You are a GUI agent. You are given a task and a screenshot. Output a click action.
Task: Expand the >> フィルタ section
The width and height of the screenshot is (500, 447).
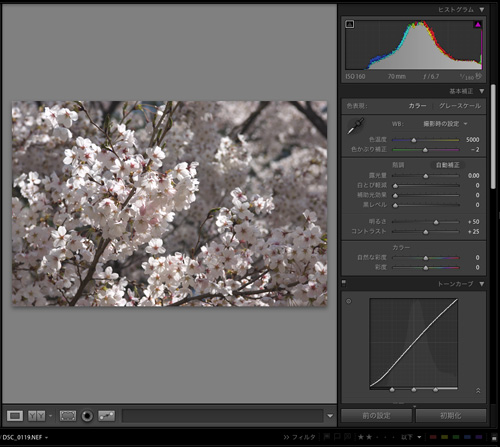(x=299, y=437)
